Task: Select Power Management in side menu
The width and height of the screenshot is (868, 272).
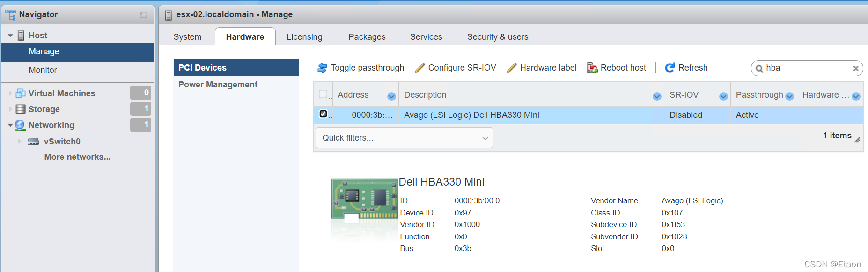Action: pyautogui.click(x=236, y=85)
